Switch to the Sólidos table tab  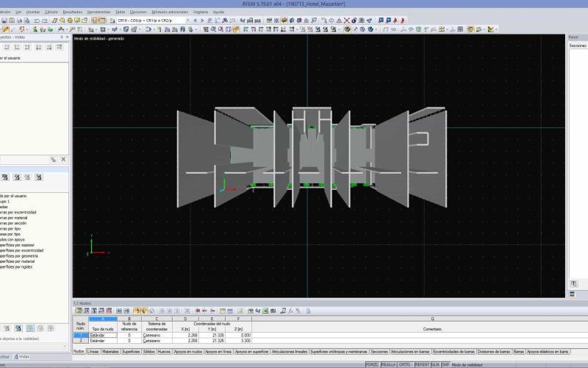click(149, 352)
